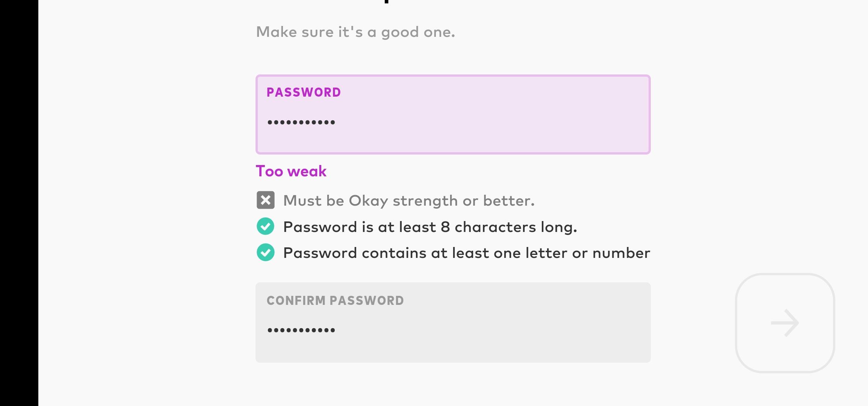
Task: Click "Make sure it's a good one" subtitle
Action: pos(355,32)
